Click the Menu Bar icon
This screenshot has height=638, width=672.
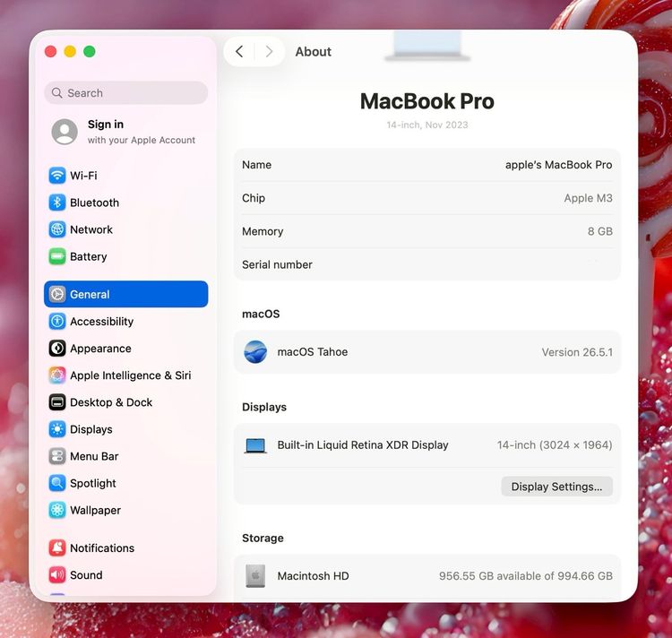click(57, 456)
